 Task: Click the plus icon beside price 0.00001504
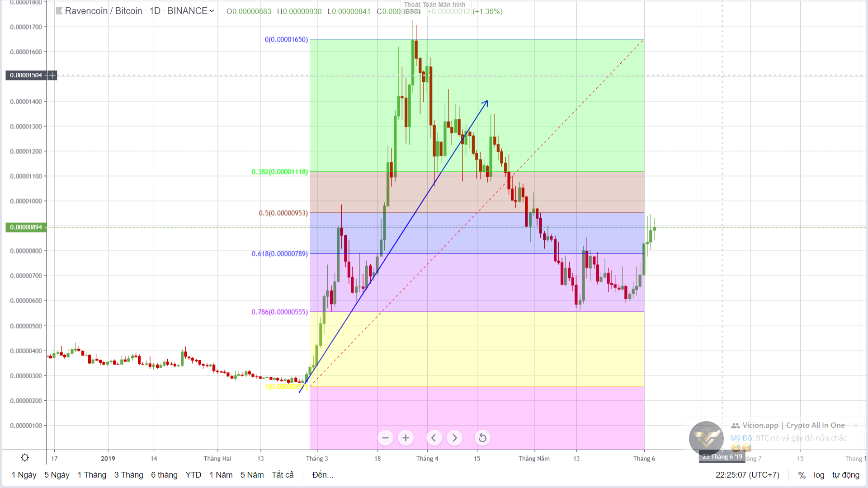[52, 75]
